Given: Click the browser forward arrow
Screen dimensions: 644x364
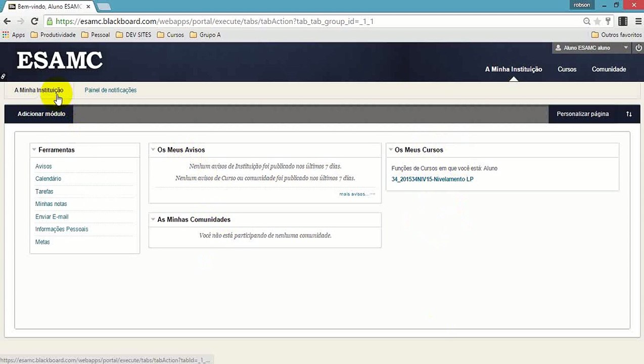Looking at the screenshot, I should point(21,21).
